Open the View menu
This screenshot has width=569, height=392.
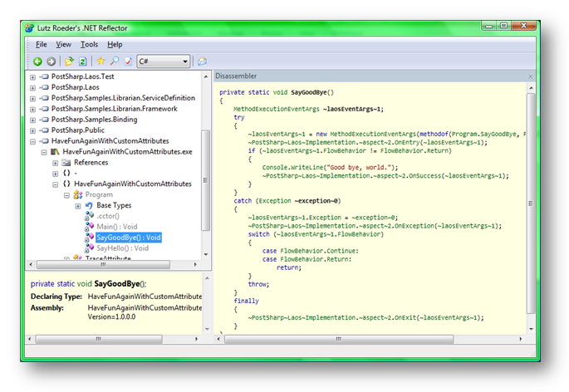(x=63, y=44)
